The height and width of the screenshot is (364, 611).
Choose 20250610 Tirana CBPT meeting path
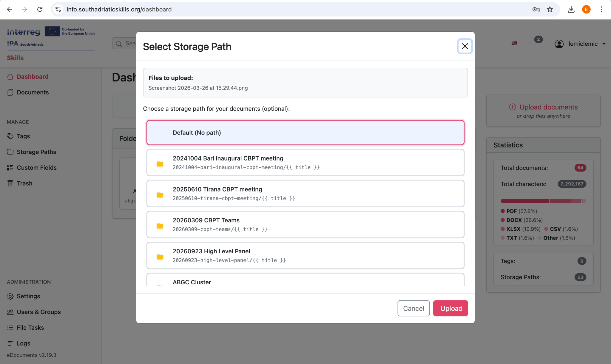[305, 194]
